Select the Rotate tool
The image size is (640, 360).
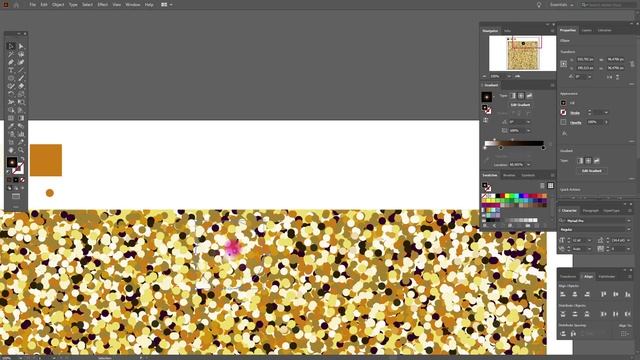pos(11,94)
